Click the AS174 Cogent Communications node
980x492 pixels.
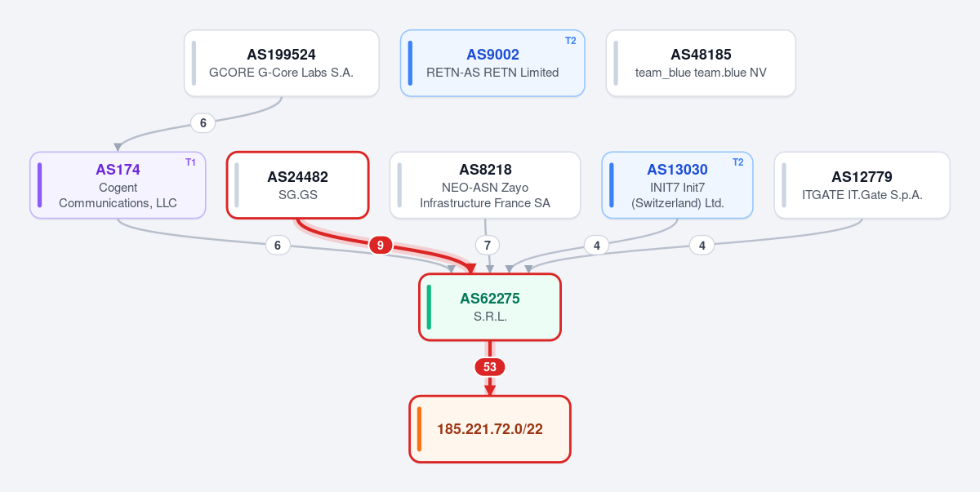point(118,185)
